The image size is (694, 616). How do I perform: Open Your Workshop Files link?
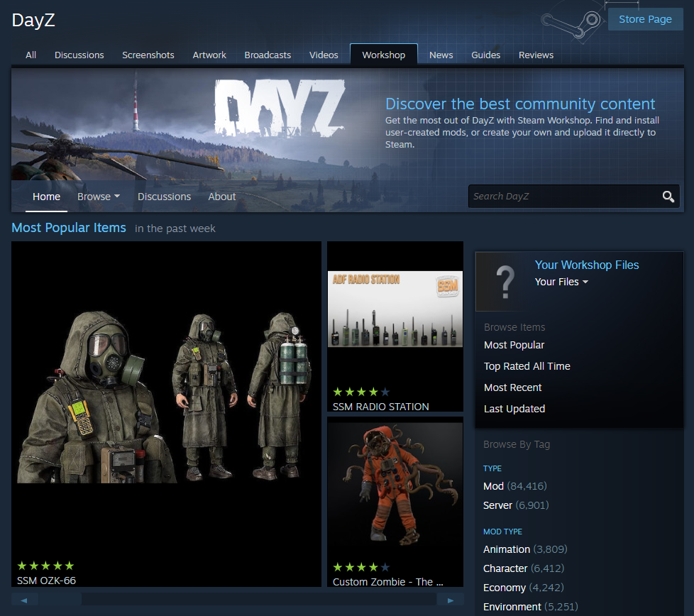pyautogui.click(x=586, y=265)
